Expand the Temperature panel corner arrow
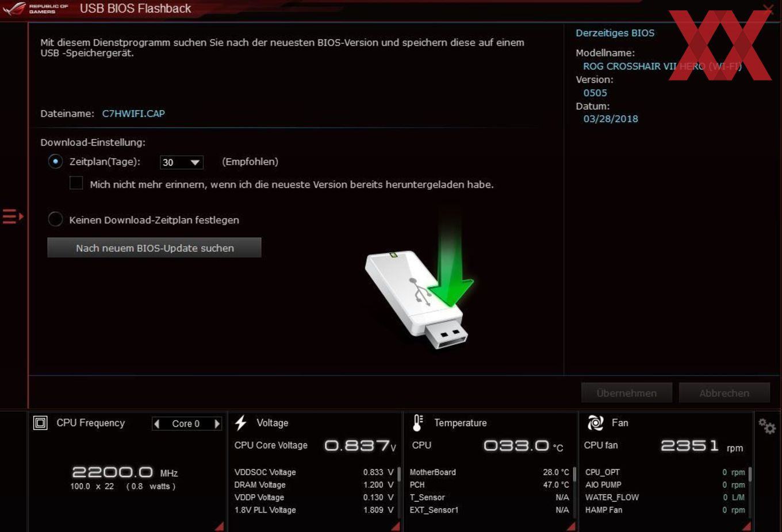Viewport: 782px width, 532px height. pyautogui.click(x=570, y=526)
